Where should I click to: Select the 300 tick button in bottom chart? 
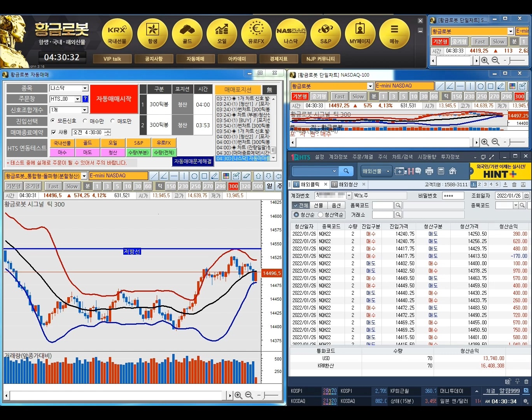(x=233, y=186)
